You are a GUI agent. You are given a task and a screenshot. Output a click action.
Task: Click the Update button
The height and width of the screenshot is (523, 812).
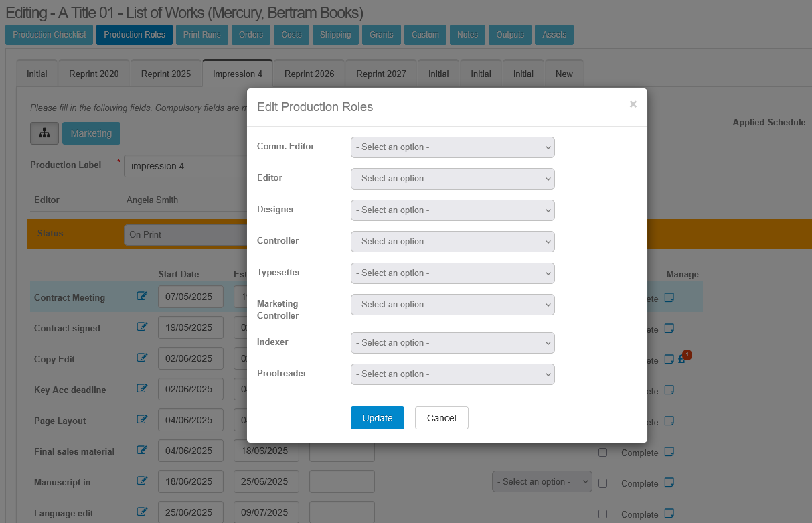(x=377, y=418)
